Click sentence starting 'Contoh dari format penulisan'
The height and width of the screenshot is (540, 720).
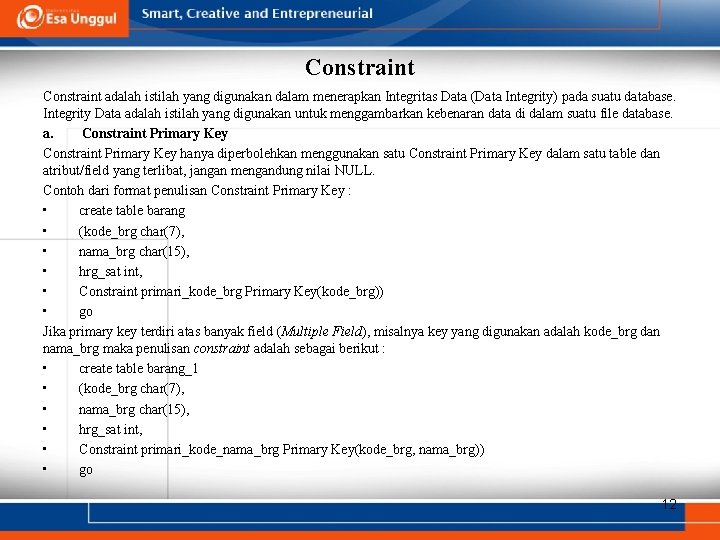[197, 191]
